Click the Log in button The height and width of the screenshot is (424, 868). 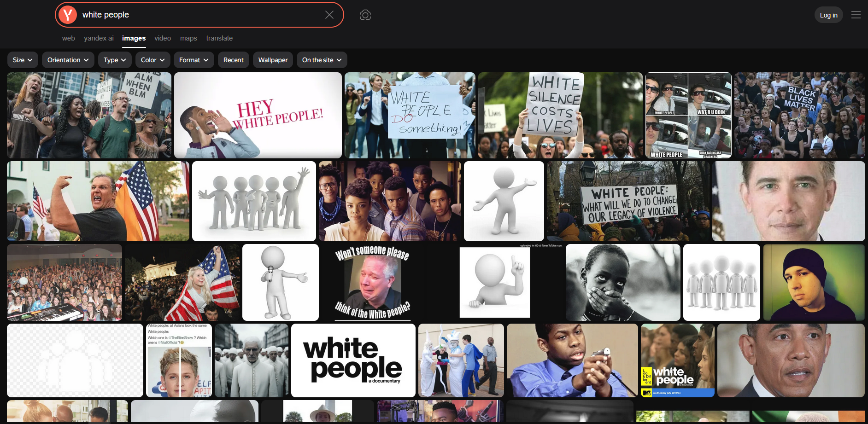pos(828,15)
